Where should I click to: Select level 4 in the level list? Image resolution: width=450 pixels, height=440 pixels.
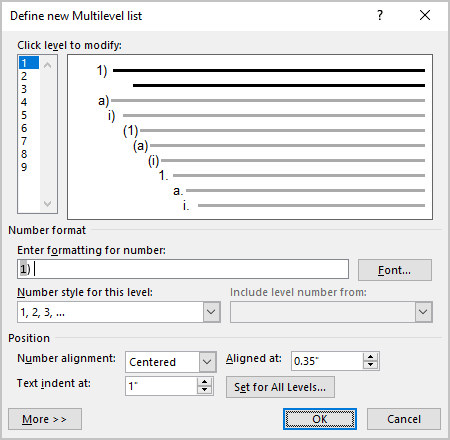pos(29,102)
